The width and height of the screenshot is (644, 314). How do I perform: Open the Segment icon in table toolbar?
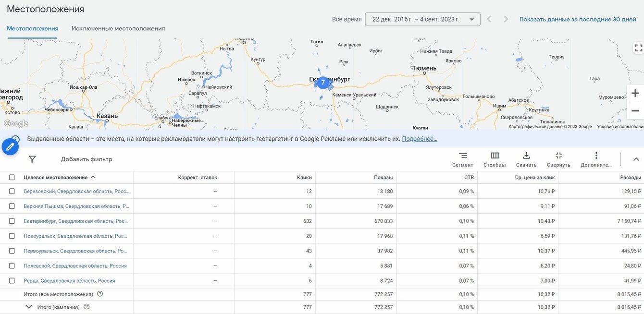click(x=462, y=156)
